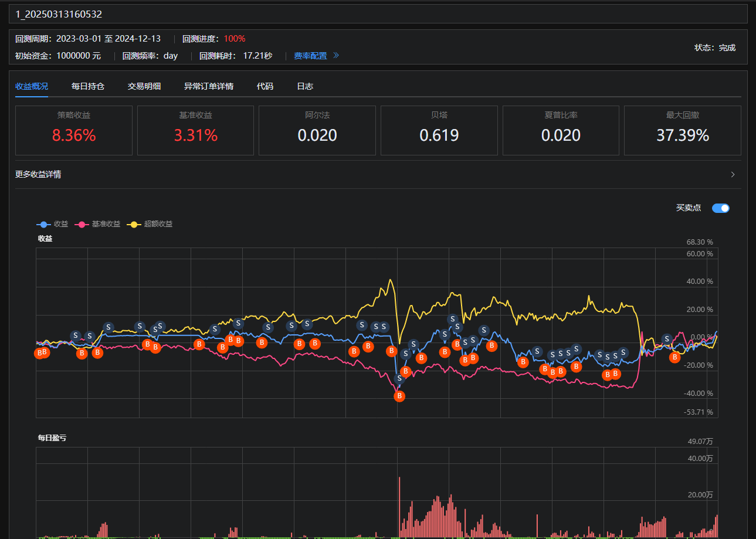The width and height of the screenshot is (756, 539).
Task: Click the leftmost S sell marker
Action: point(76,335)
